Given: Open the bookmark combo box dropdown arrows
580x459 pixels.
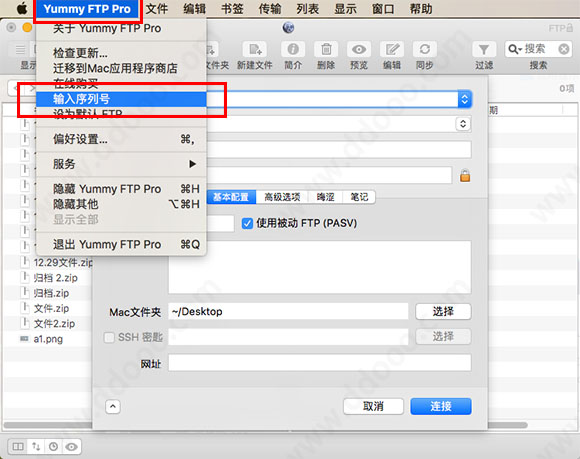Looking at the screenshot, I should [465, 99].
